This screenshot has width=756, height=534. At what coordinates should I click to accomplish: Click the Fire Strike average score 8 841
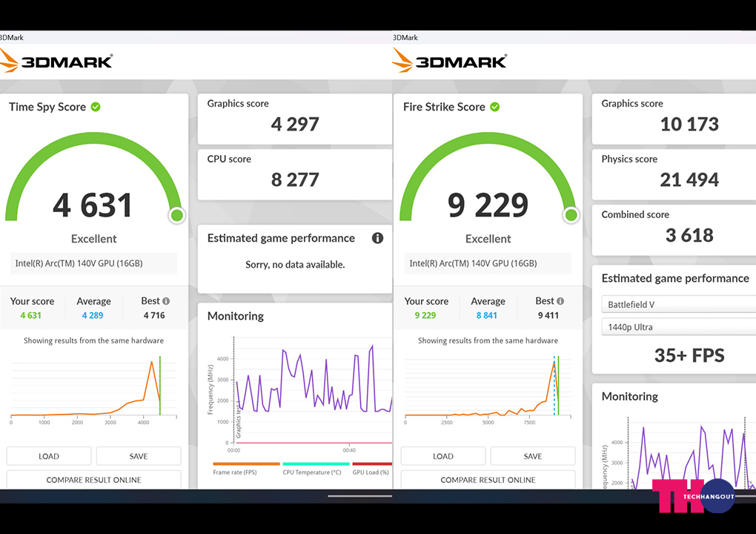point(487,315)
